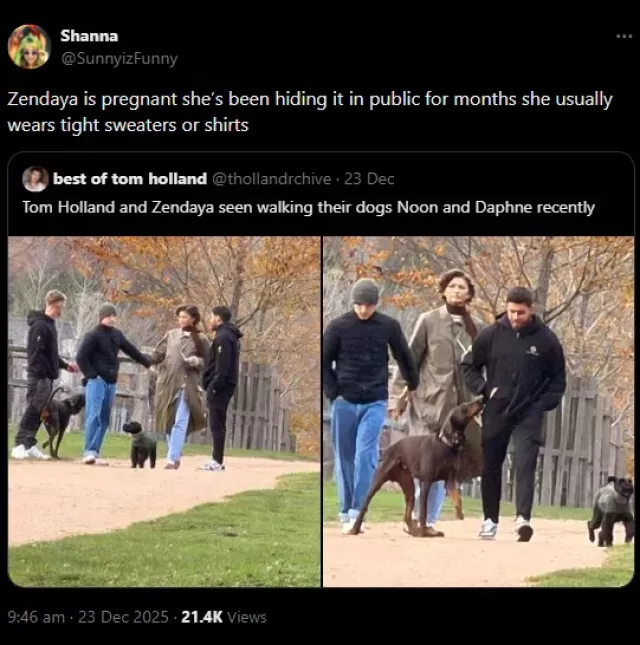The width and height of the screenshot is (640, 645).
Task: Enlarge the left photo of four people
Action: [164, 411]
